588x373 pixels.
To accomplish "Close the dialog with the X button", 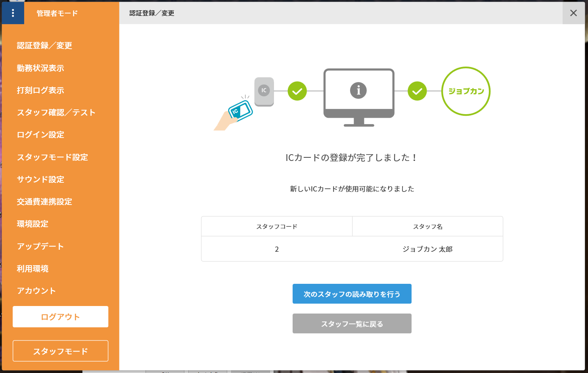I will tap(573, 13).
